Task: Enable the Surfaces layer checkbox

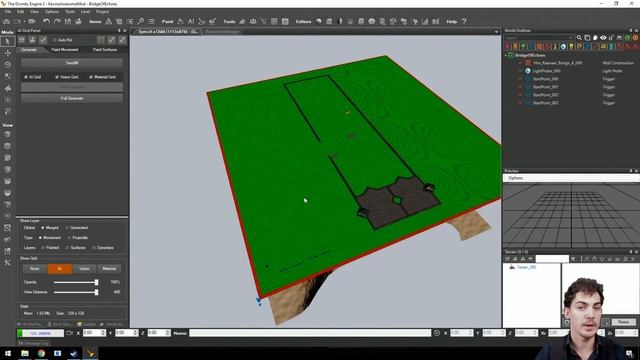Action: click(67, 248)
